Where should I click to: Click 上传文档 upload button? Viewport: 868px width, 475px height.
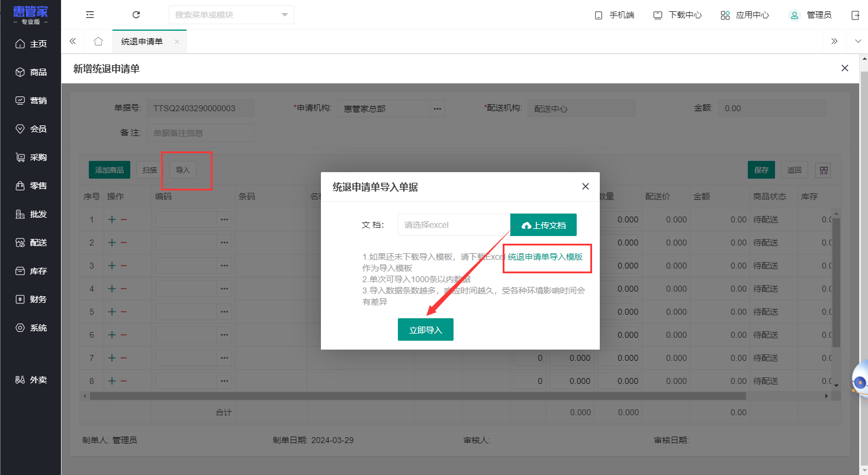[x=544, y=225]
